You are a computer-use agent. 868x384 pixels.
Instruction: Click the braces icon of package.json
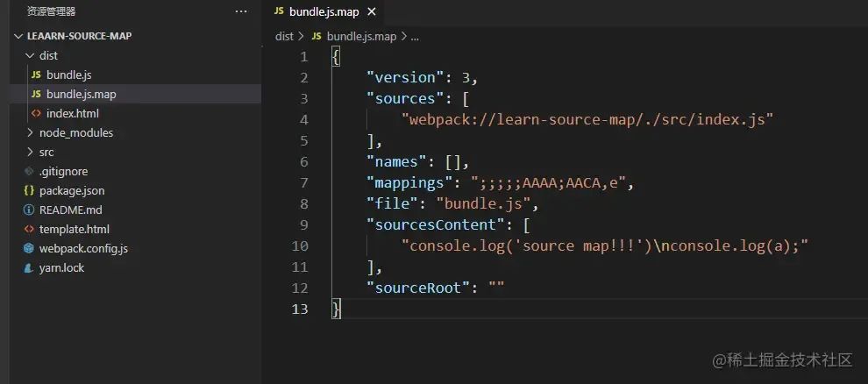point(29,190)
